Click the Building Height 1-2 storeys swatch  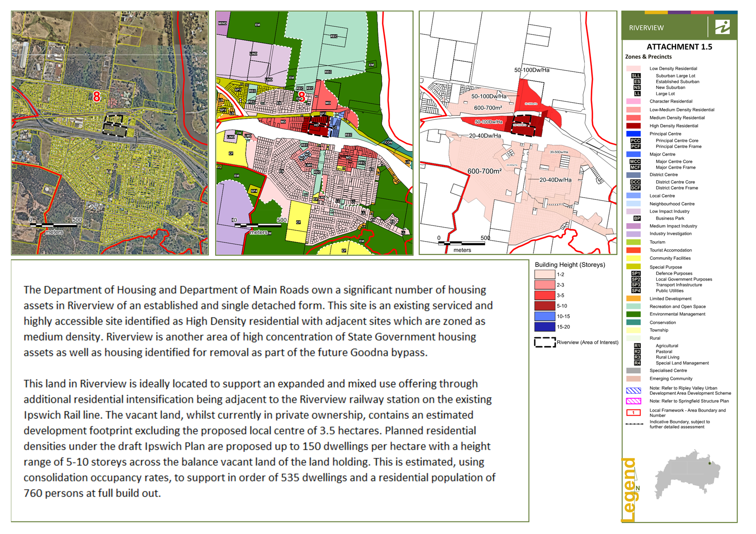click(x=545, y=275)
